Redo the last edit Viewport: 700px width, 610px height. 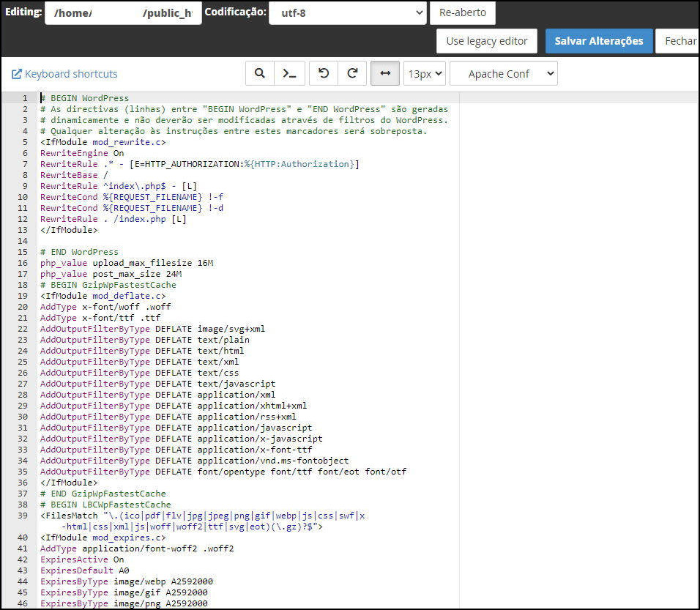[x=352, y=73]
